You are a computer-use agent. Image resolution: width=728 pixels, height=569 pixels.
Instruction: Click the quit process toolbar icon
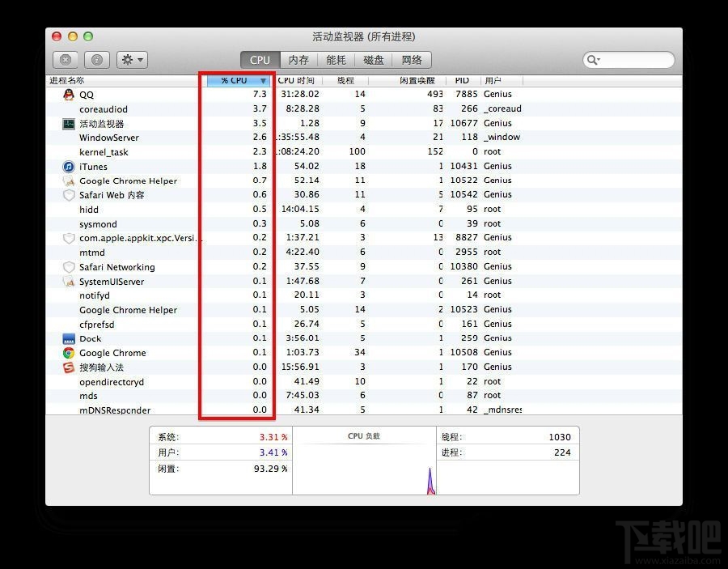click(66, 60)
